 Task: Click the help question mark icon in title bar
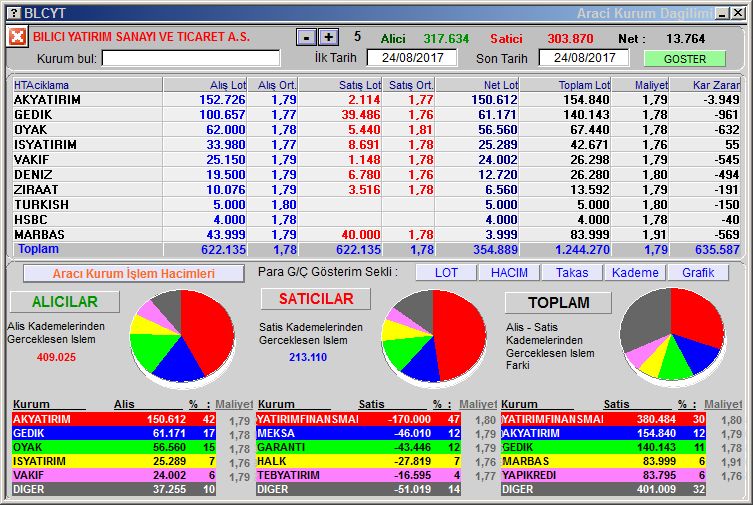pos(14,13)
